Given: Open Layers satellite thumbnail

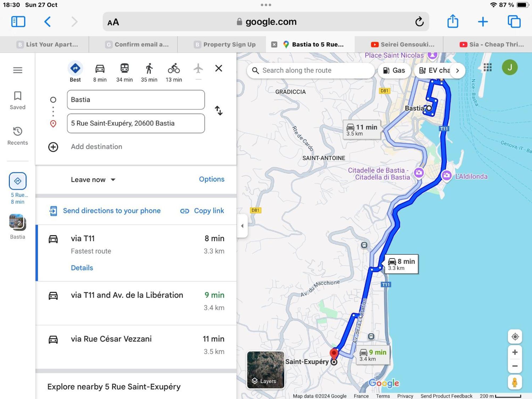Looking at the screenshot, I should [x=265, y=370].
